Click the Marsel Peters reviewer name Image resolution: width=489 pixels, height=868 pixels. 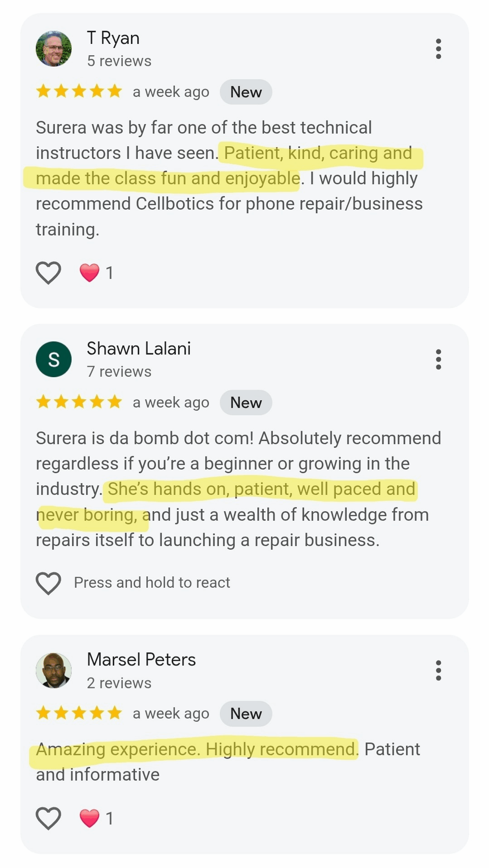[141, 660]
